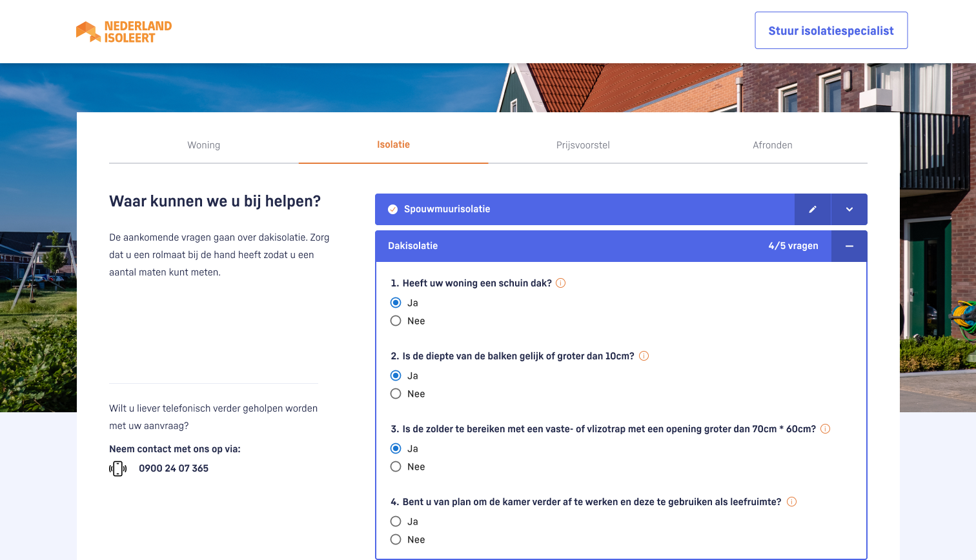The width and height of the screenshot is (976, 560).
Task: Select Nee for schuin dak question
Action: 396,321
